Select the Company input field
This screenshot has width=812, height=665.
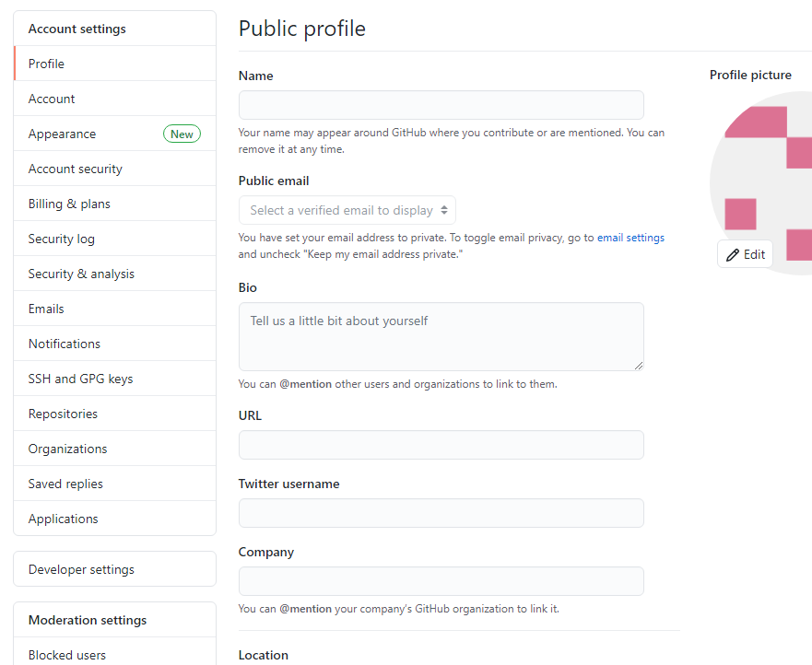point(441,581)
